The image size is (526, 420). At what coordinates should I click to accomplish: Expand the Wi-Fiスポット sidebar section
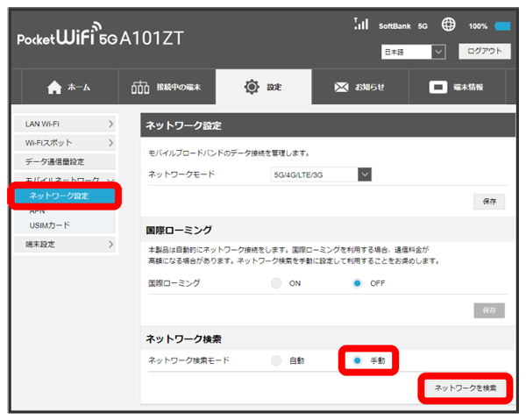64,142
